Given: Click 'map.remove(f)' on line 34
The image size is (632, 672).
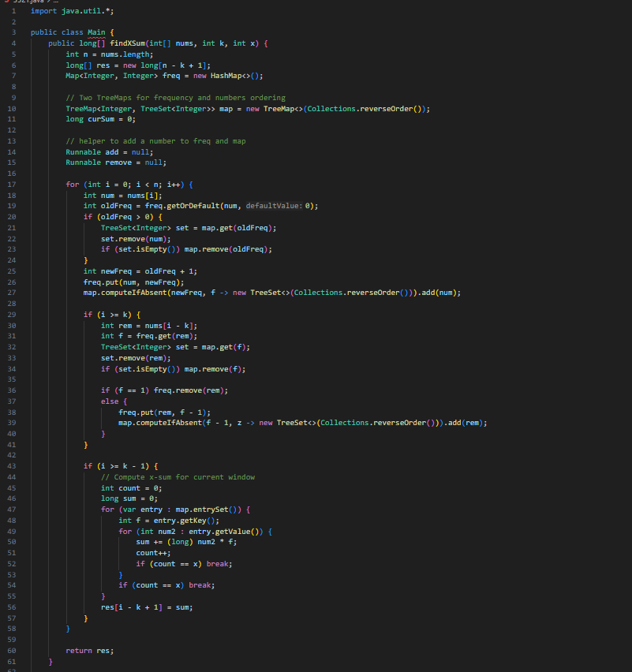Looking at the screenshot, I should 213,369.
